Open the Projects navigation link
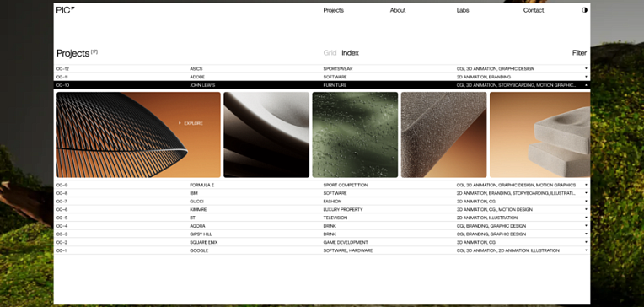Image resolution: width=644 pixels, height=307 pixels. coord(333,10)
